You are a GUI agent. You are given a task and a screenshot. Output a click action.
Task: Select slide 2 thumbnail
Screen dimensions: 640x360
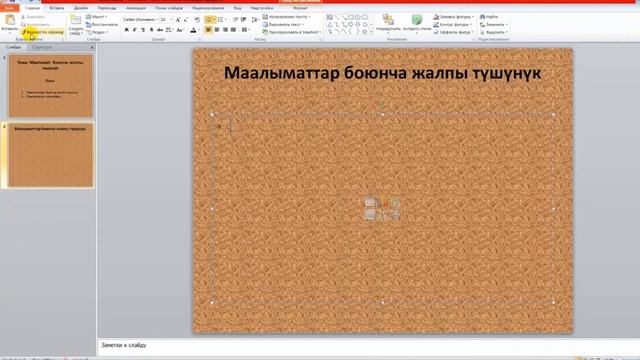pyautogui.click(x=51, y=155)
